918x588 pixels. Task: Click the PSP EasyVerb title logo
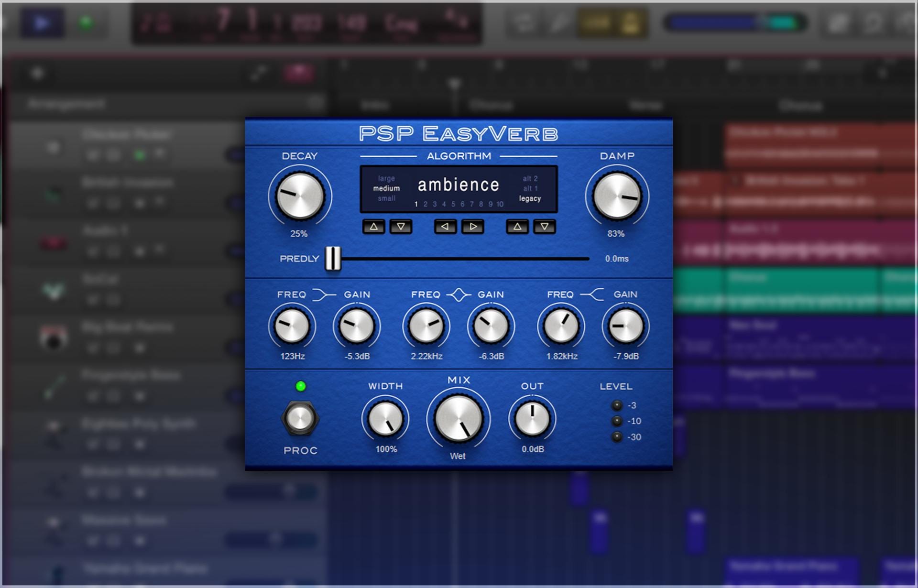pyautogui.click(x=459, y=134)
